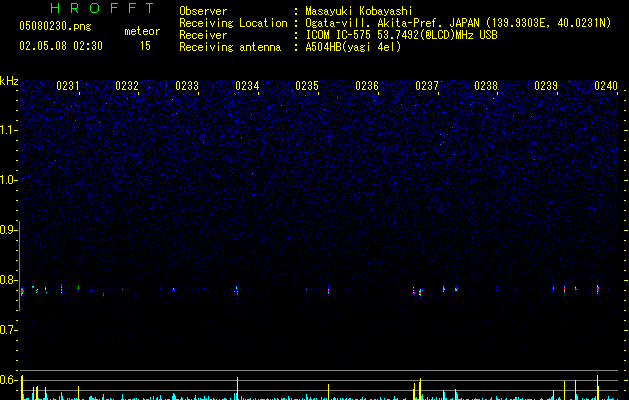Click the 0237 time marker
The image size is (629, 400).
point(427,86)
